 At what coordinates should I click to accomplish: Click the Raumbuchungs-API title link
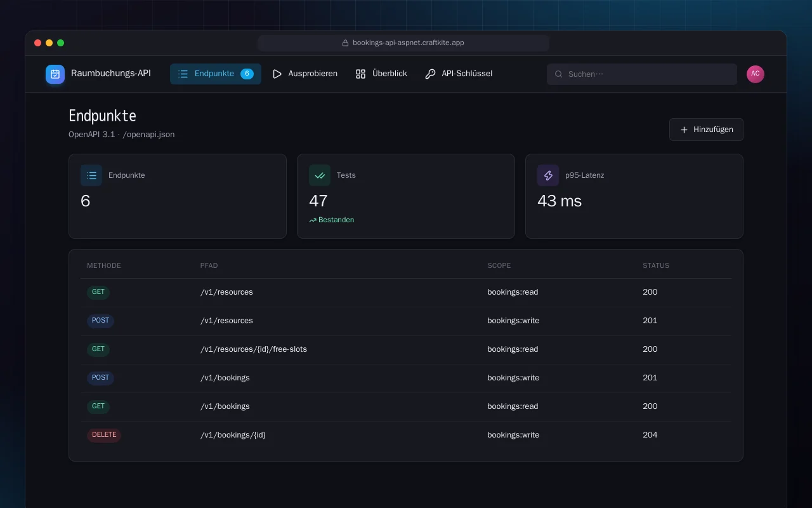[x=111, y=74]
